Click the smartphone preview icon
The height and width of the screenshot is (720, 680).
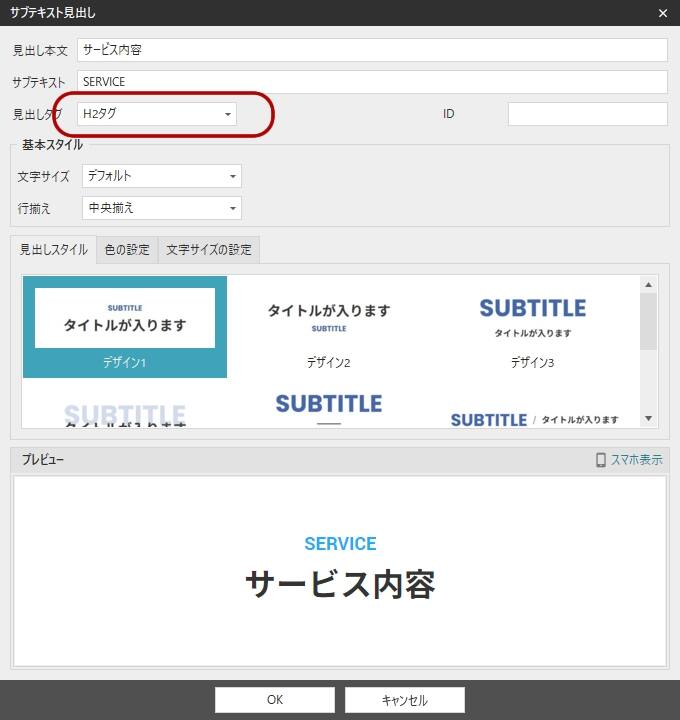click(x=601, y=460)
